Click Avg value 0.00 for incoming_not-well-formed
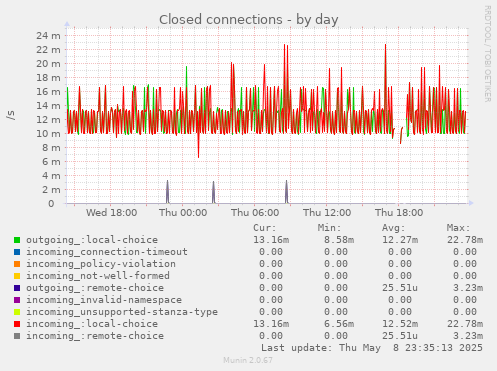The width and height of the screenshot is (497, 371). [x=400, y=276]
